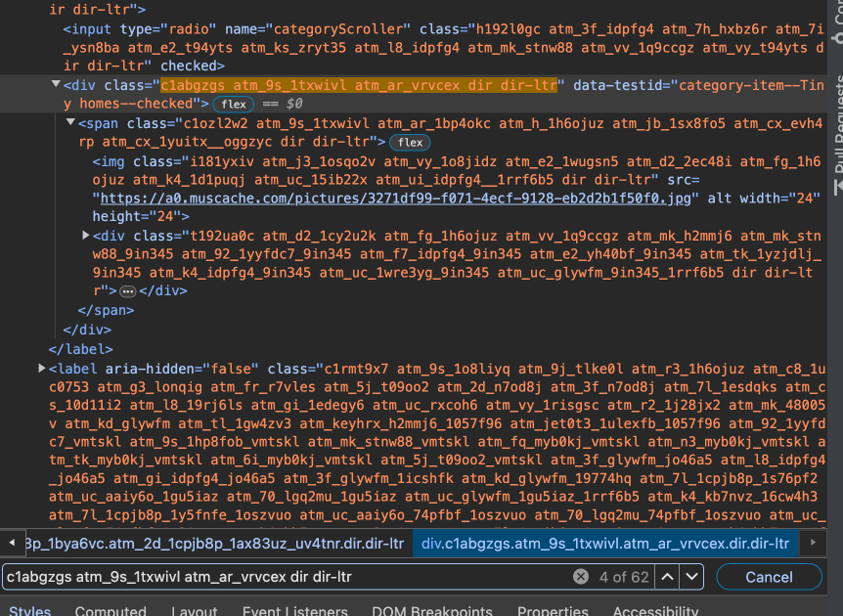Go to previous search result arrow
843x616 pixels.
(667, 577)
